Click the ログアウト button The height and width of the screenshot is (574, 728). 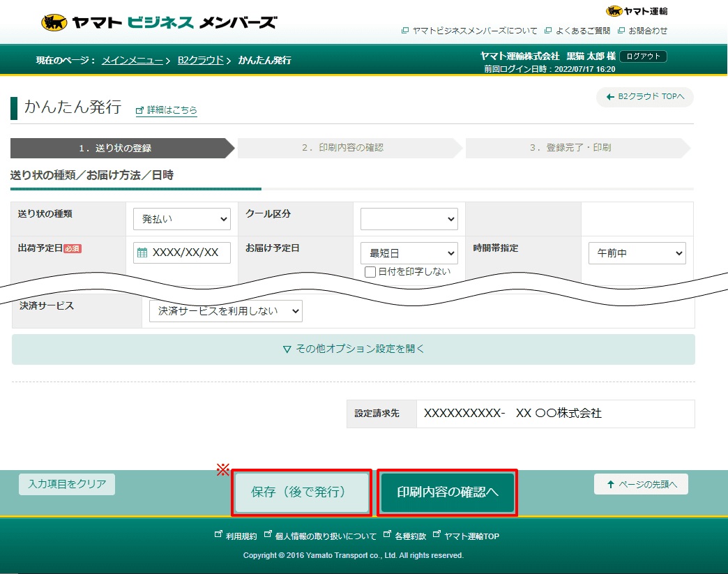[x=643, y=56]
